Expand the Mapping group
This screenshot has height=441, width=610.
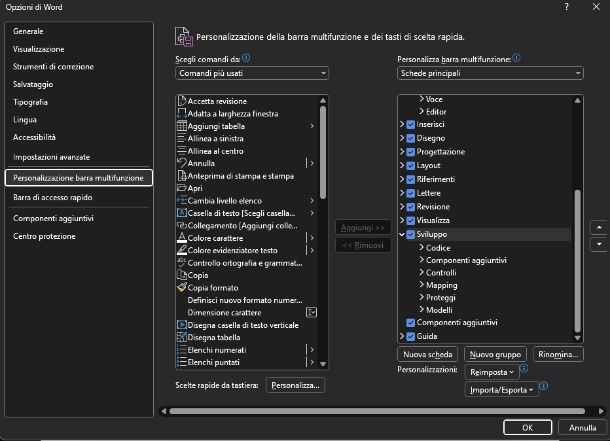tap(421, 285)
